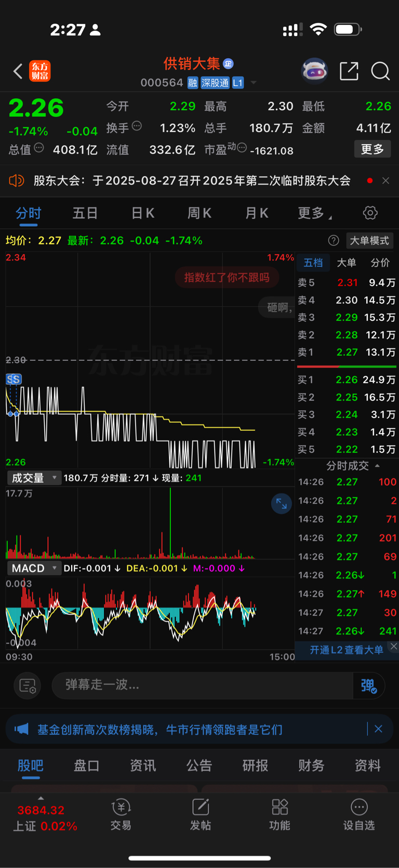Open the robot assistant avatar icon

point(315,71)
